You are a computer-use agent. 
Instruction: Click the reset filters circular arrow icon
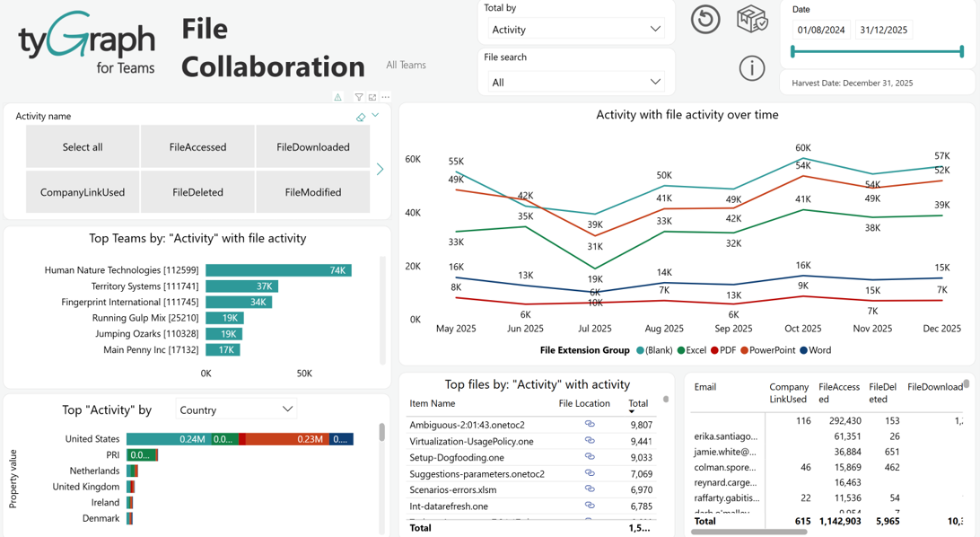(x=705, y=19)
